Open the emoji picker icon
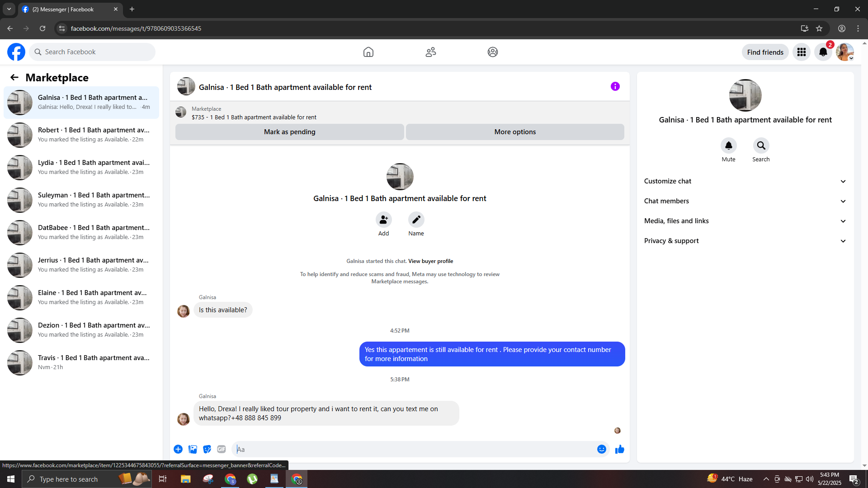The height and width of the screenshot is (488, 868). (x=602, y=449)
